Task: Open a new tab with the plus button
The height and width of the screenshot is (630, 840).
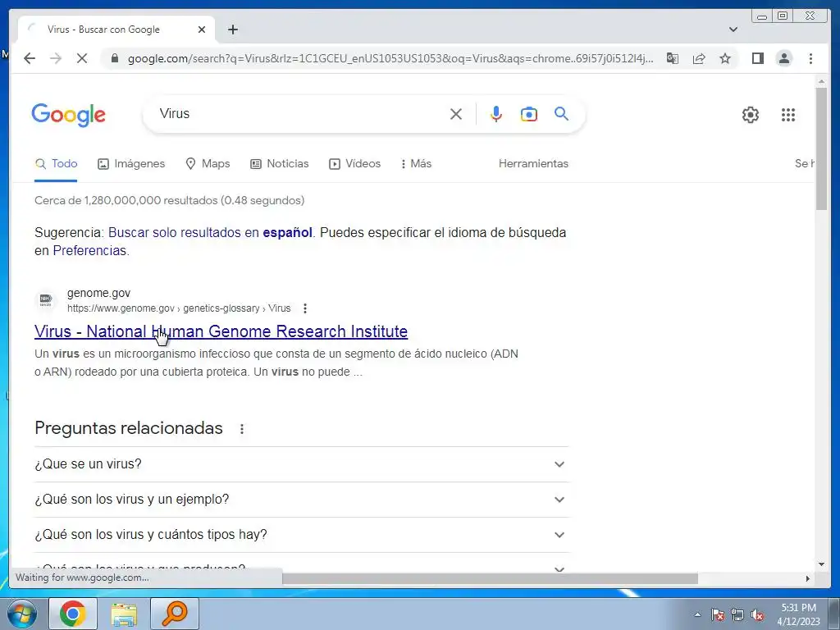Action: click(x=232, y=30)
